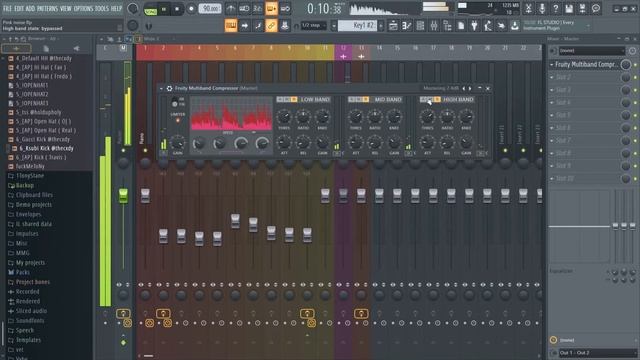Expand the Fruity Multiband Compressor slot arrow
The height and width of the screenshot is (360, 640).
click(551, 64)
